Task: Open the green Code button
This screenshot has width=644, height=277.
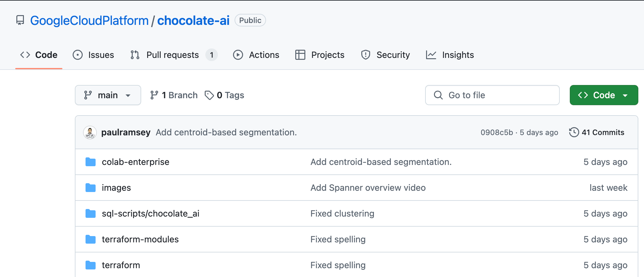Action: coord(604,95)
